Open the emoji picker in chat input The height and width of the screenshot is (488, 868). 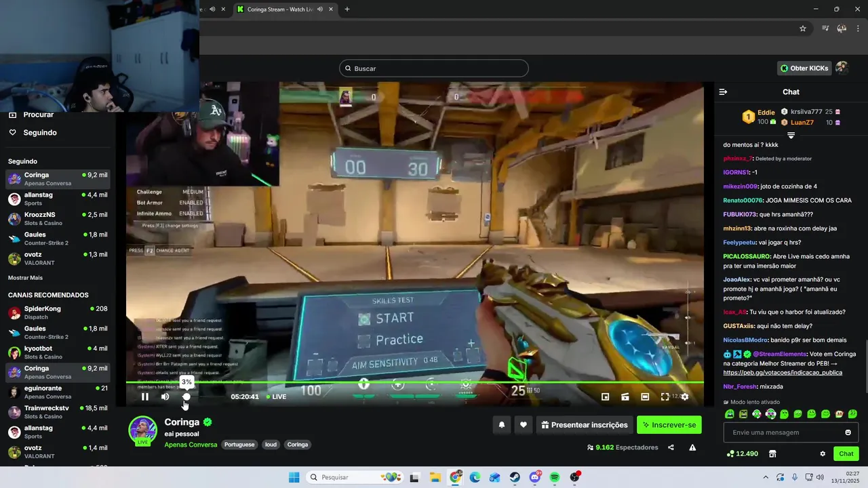[848, 432]
